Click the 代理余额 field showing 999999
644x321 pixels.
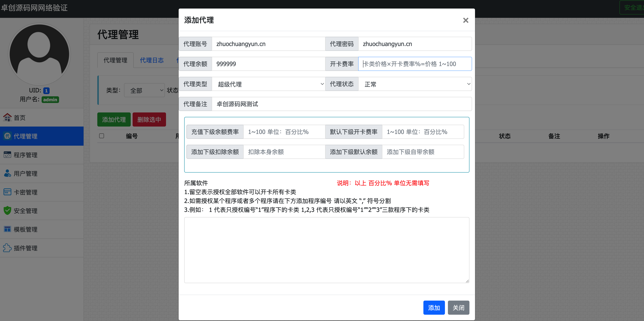268,64
